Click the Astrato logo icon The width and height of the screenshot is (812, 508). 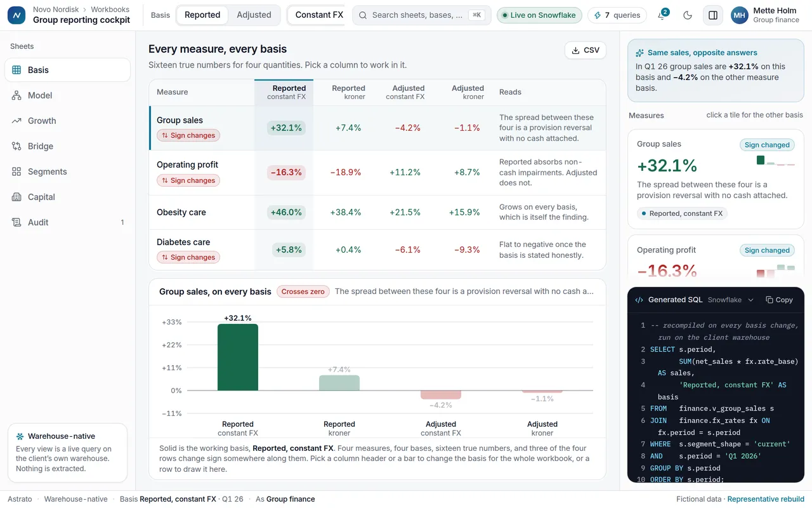pos(16,15)
